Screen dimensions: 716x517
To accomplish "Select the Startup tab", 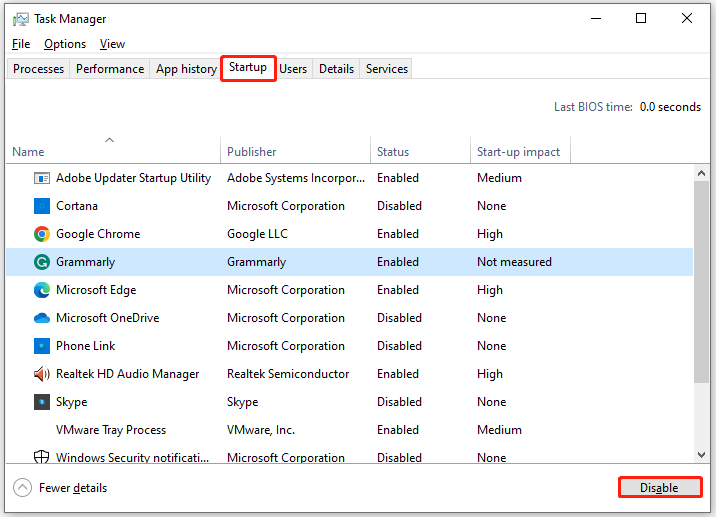I will point(248,68).
